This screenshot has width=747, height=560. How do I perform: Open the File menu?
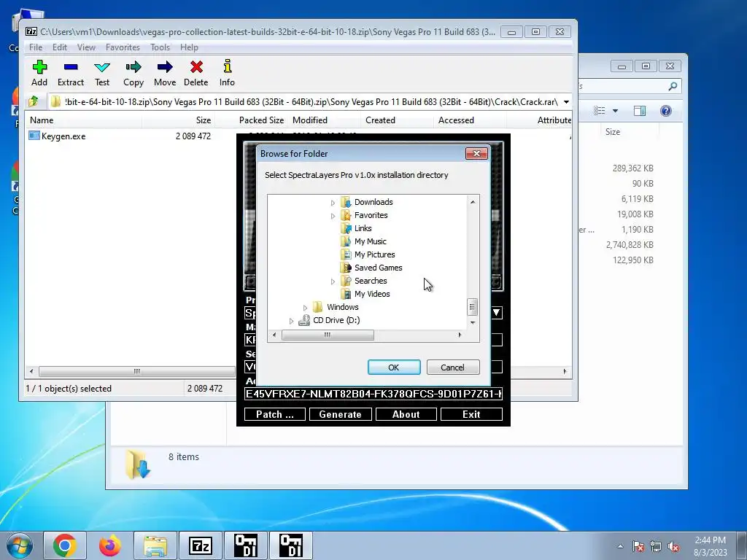click(x=36, y=47)
